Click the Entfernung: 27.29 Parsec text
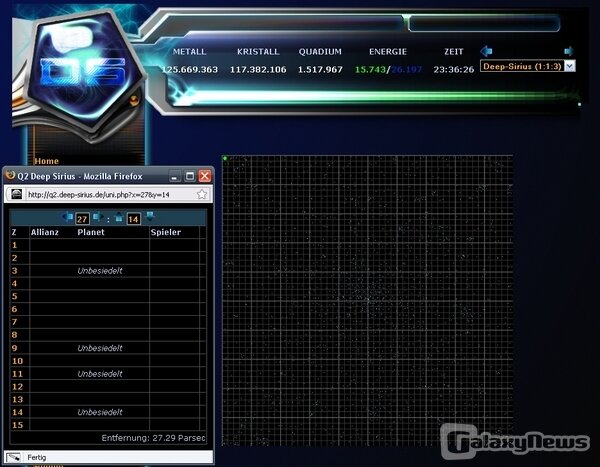This screenshot has height=467, width=600. tap(153, 438)
